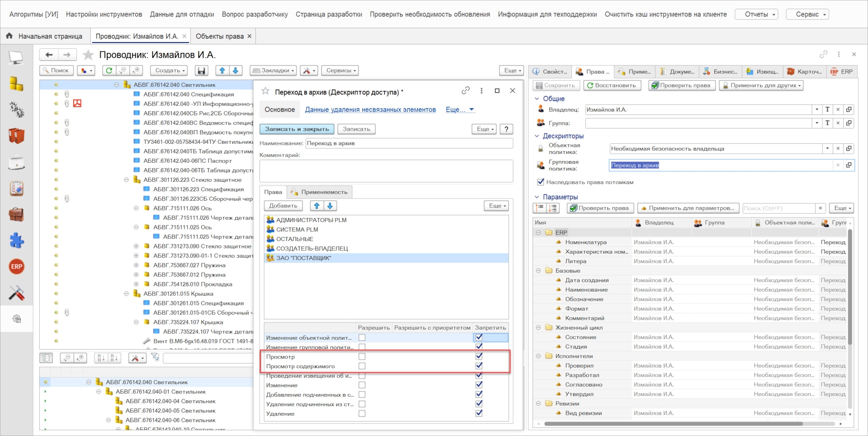Click the monitor icon in left sidebar

(16, 58)
